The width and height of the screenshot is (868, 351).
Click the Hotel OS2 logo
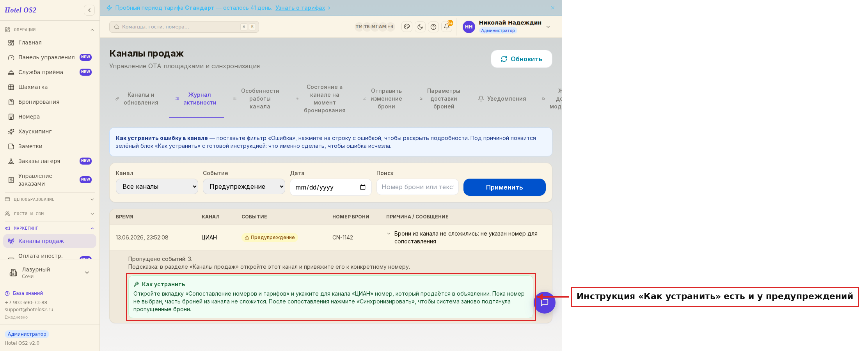[x=20, y=10]
